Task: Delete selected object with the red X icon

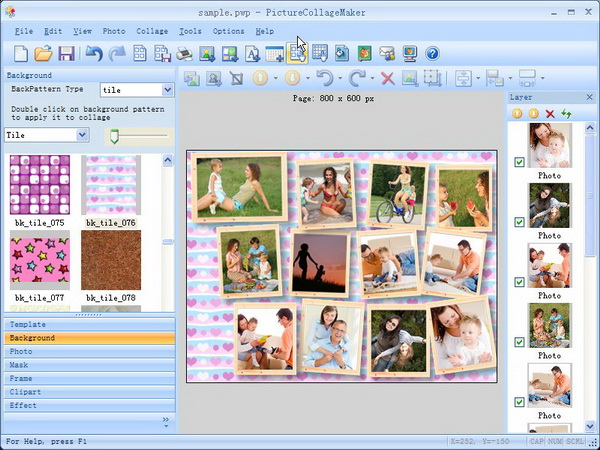Action: coord(387,78)
